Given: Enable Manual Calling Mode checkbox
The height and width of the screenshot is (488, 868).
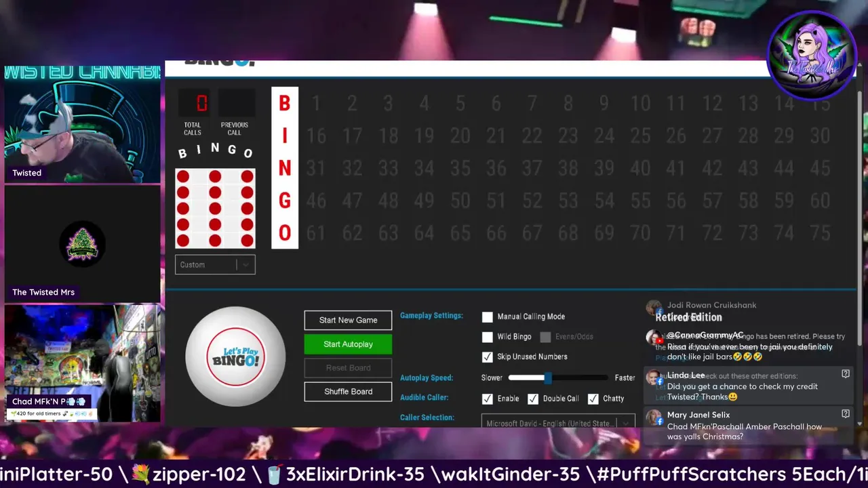Looking at the screenshot, I should tap(487, 317).
